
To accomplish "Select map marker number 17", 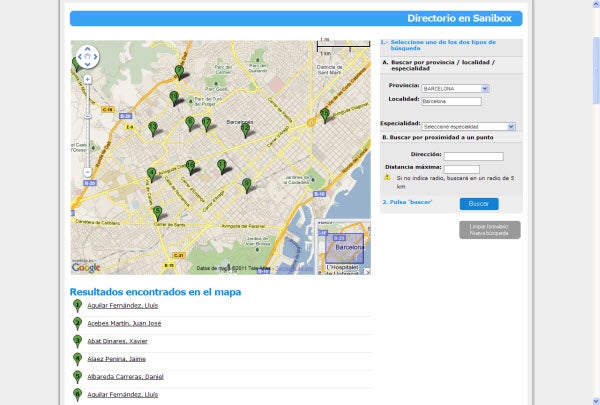I will (206, 124).
